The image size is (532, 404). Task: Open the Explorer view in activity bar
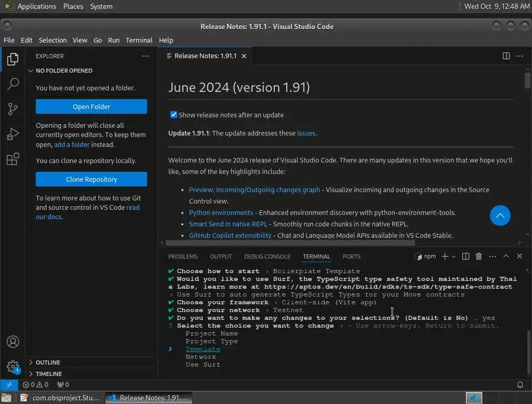click(x=12, y=59)
